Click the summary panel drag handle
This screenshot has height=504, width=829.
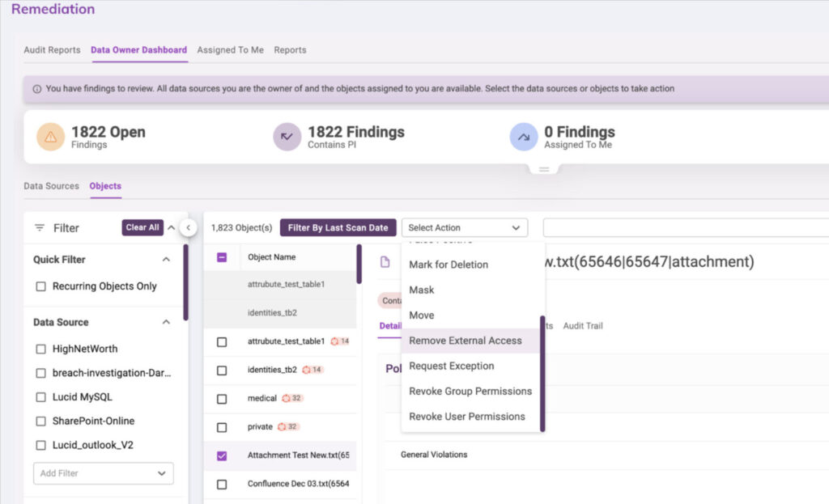tap(544, 169)
